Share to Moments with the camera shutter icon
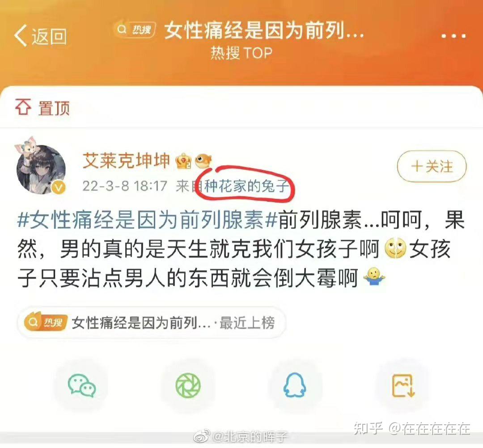This screenshot has width=483, height=448. point(188,385)
